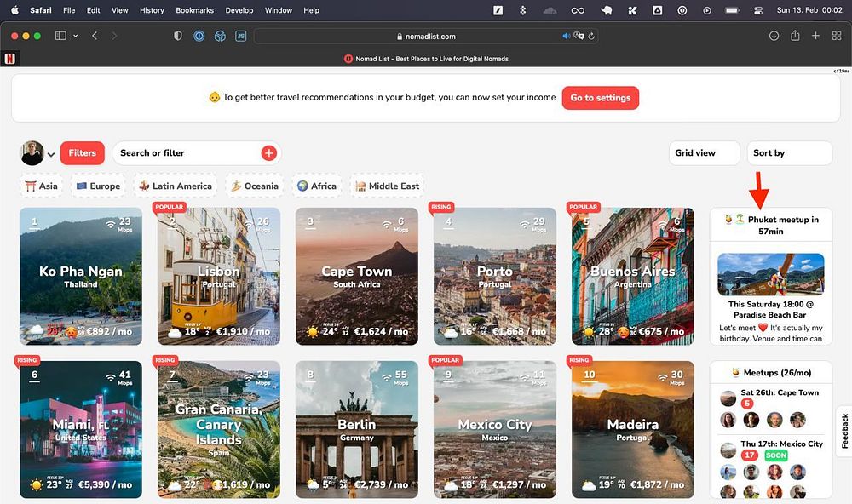852x504 pixels.
Task: Select the Nomad List tab
Action: (426, 59)
